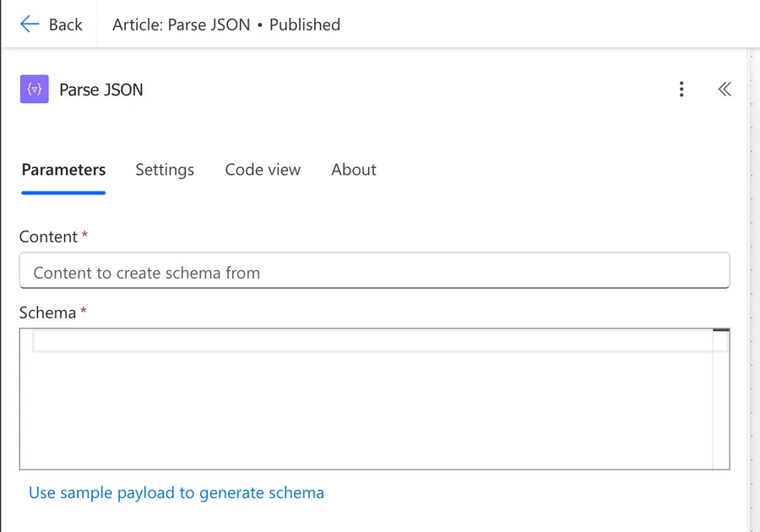Viewport: 760px width, 532px height.
Task: Select the About tab
Action: click(x=353, y=170)
